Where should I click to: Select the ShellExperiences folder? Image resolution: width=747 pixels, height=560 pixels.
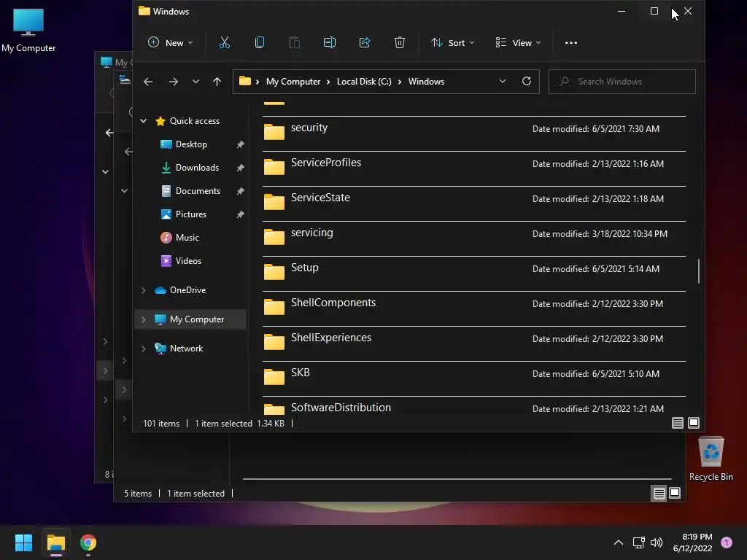pos(474,344)
